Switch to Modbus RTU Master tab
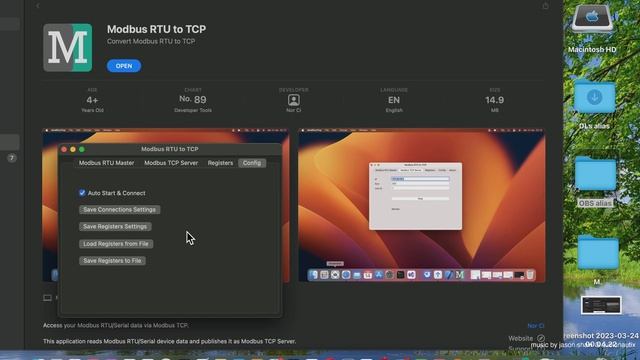Screen dimensions: 640x360 pyautogui.click(x=107, y=163)
